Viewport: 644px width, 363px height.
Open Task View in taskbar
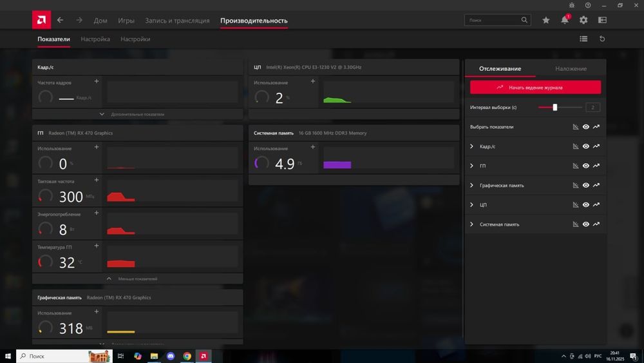tap(120, 356)
